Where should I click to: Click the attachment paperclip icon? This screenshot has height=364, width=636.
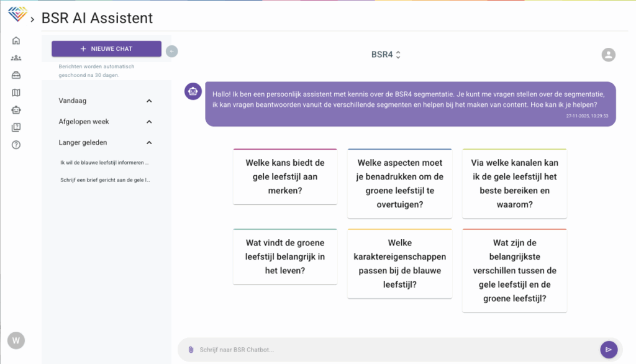tap(191, 350)
